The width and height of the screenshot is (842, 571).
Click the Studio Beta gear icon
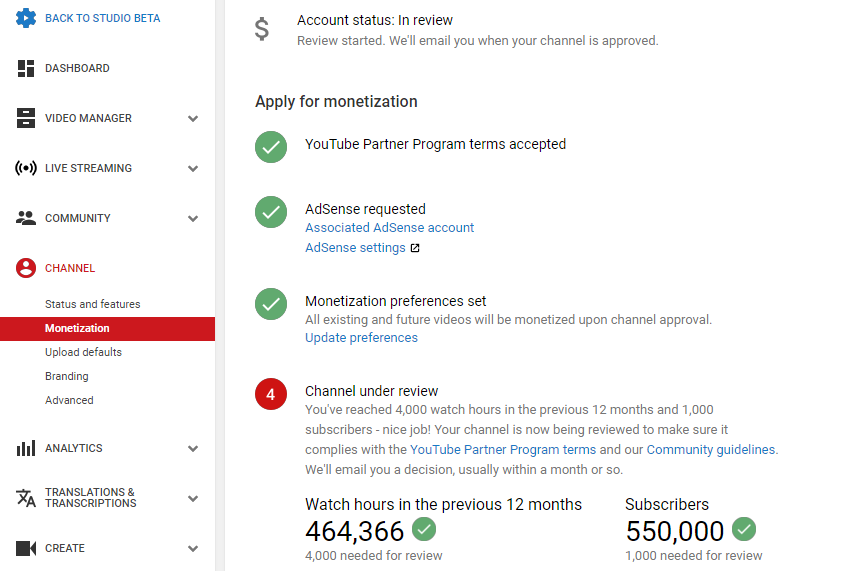click(26, 18)
